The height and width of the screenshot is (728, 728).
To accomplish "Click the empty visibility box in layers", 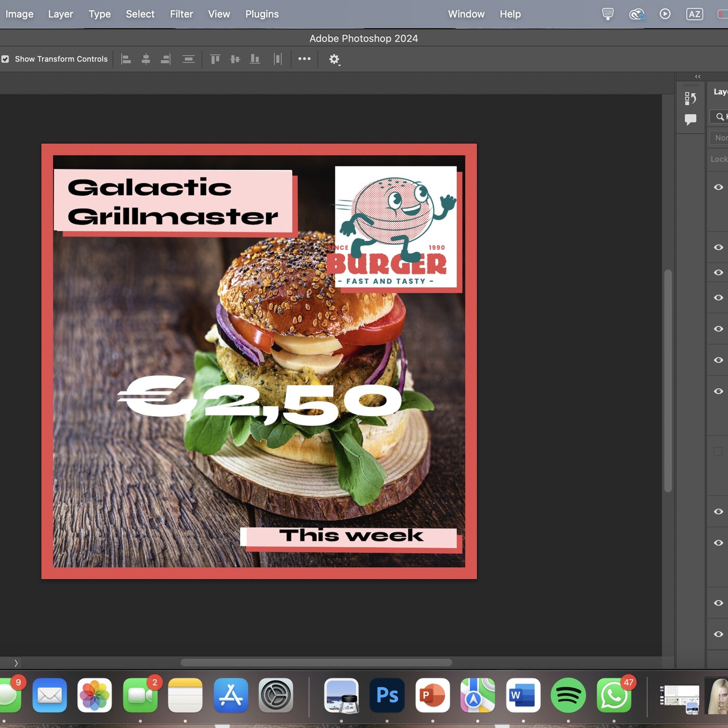I will tap(718, 451).
